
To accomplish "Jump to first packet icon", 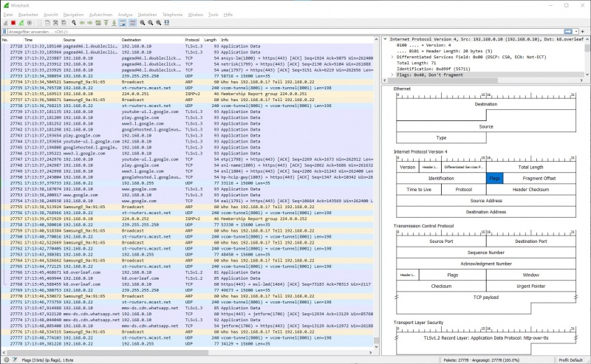I will 106,23.
